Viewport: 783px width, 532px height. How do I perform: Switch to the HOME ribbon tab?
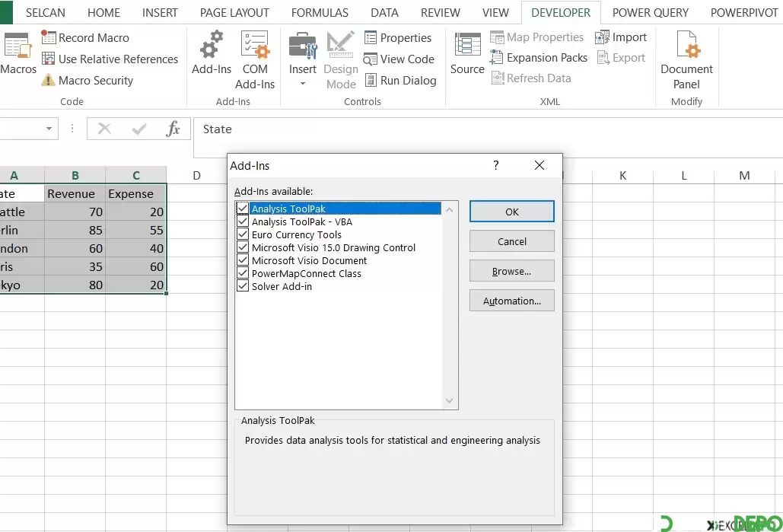coord(103,12)
